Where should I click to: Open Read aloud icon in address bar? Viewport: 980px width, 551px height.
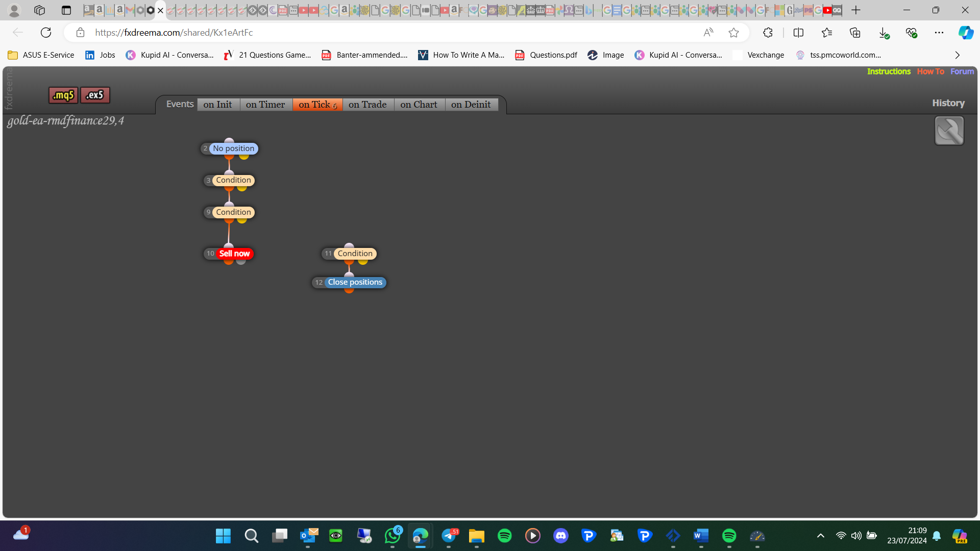point(708,33)
